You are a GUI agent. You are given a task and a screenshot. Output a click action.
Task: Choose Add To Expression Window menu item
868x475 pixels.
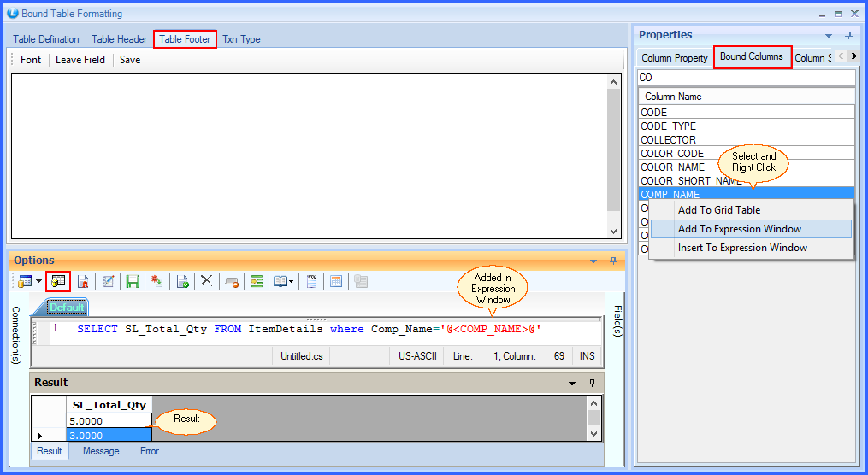[751, 229]
